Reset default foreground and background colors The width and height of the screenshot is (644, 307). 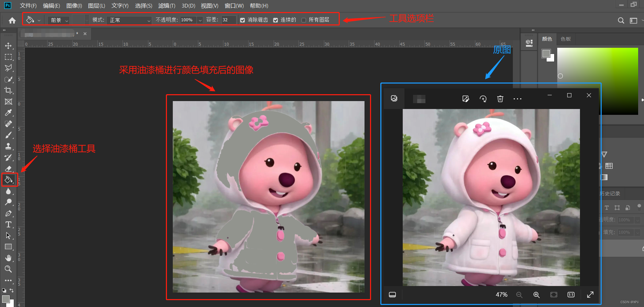click(4, 290)
